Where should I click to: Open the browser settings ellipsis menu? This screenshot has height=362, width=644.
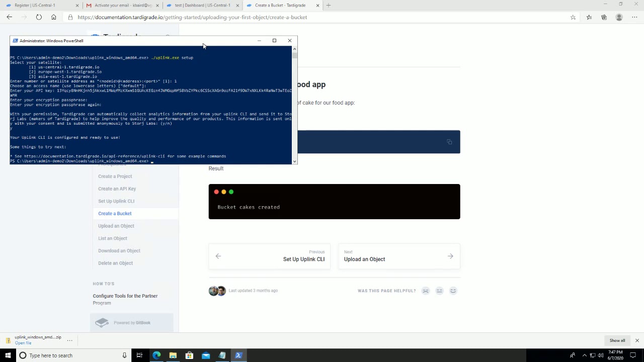634,17
